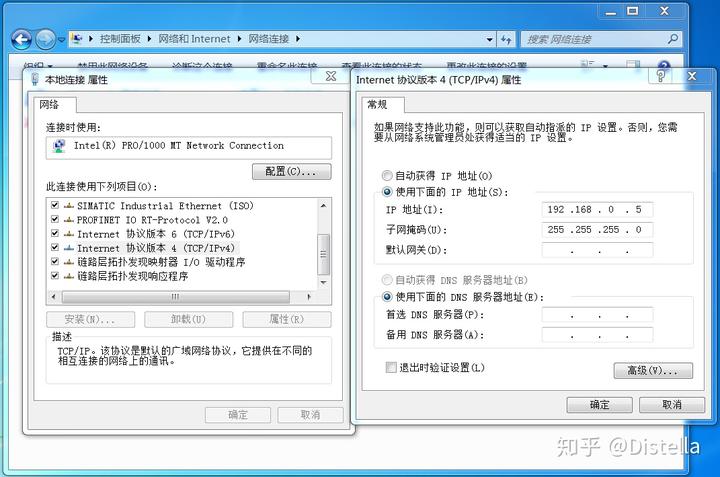Click the empty 默认网关 field
Screen dimensions: 720x477
[597, 250]
